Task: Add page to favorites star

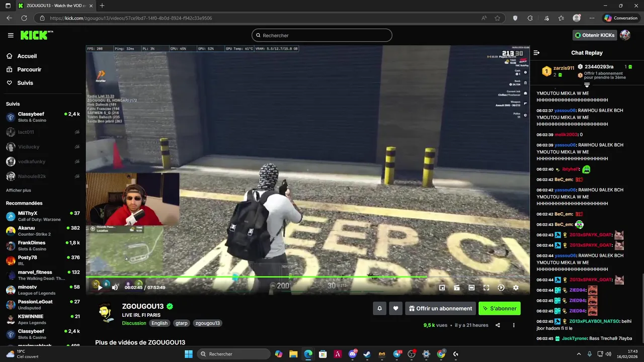Action: point(498,18)
